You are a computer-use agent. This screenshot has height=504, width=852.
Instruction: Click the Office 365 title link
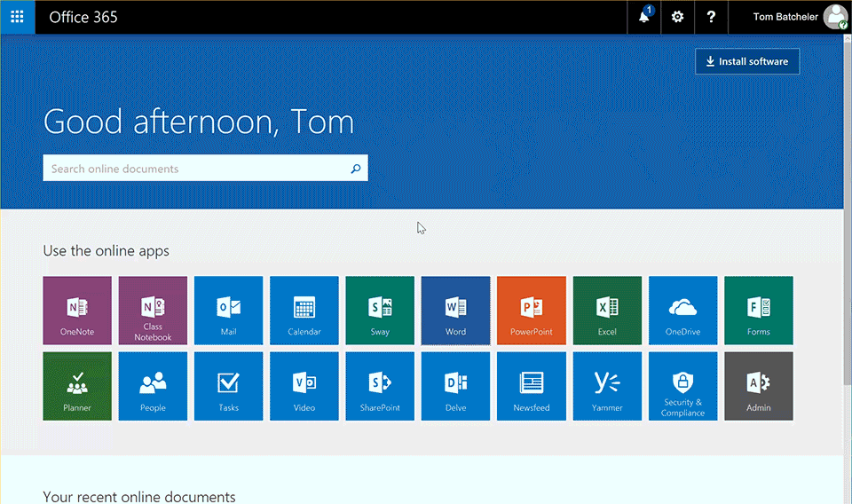83,17
